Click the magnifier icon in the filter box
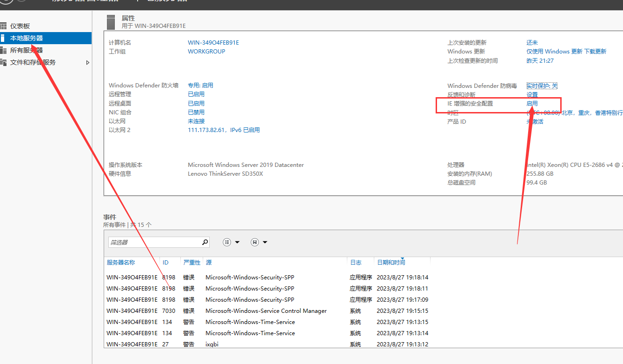 pyautogui.click(x=205, y=242)
